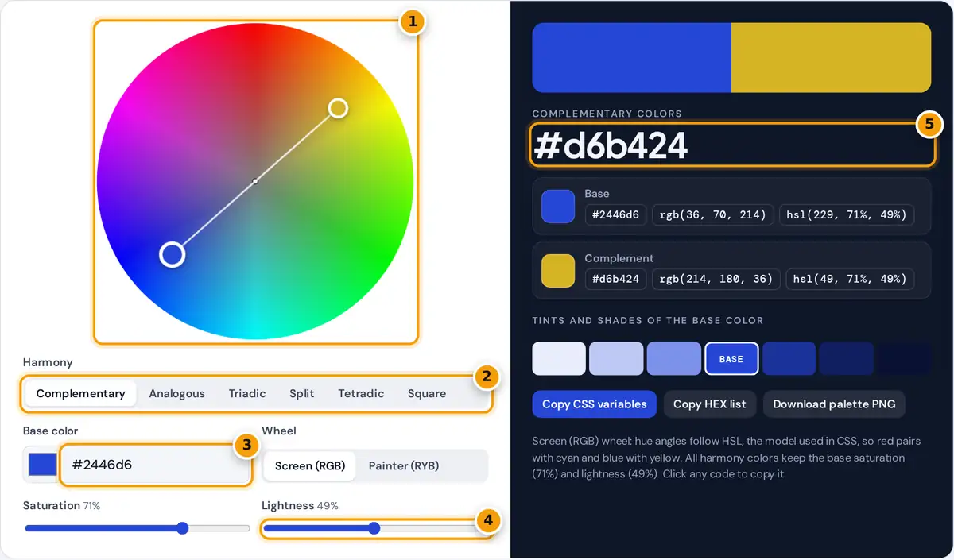This screenshot has height=560, width=954.
Task: Copy rgb(214, 180, 36) value
Action: [715, 279]
